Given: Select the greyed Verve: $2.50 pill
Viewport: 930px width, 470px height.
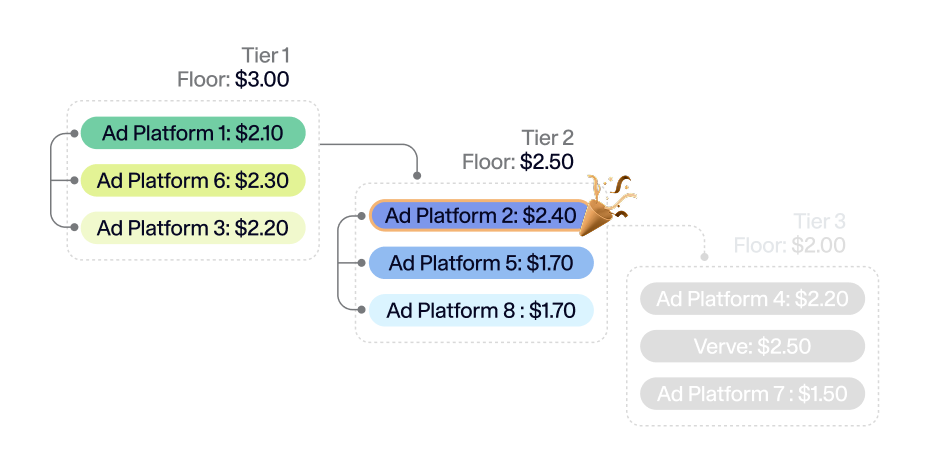Looking at the screenshot, I should tap(752, 347).
